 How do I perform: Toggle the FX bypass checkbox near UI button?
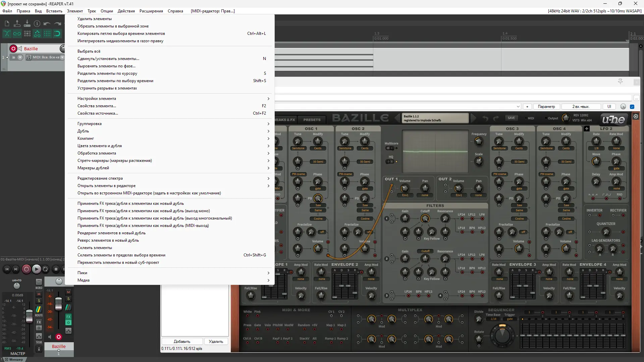click(x=632, y=107)
